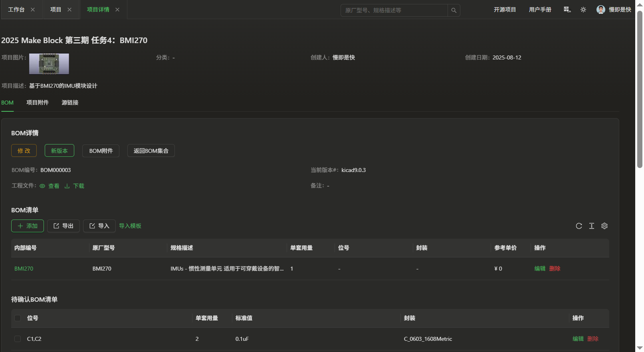This screenshot has width=644, height=352.
Task: Click the search field for 原厂型号
Action: (394, 10)
